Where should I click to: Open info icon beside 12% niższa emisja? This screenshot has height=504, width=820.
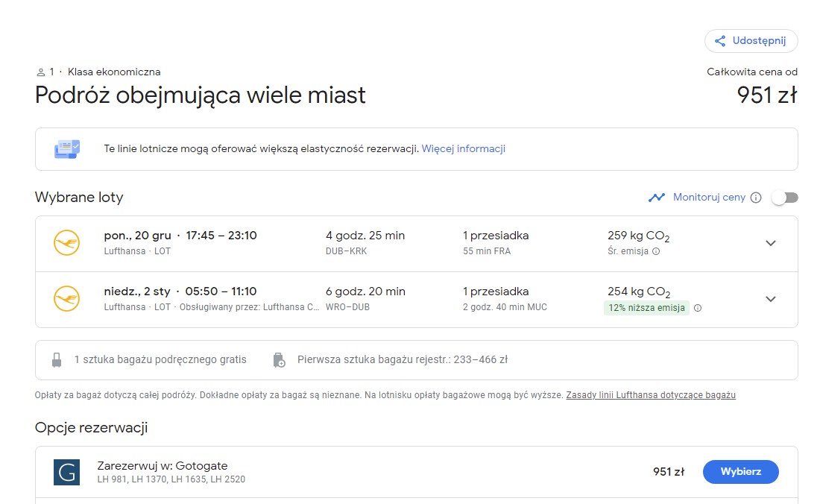(698, 308)
